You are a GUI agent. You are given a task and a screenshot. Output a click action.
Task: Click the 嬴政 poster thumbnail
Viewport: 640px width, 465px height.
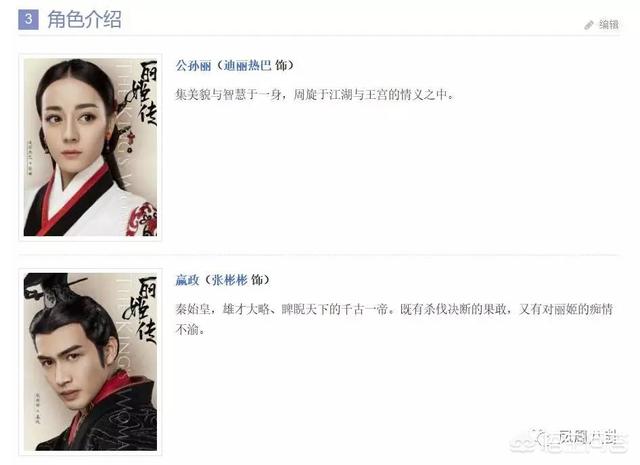[x=90, y=362]
